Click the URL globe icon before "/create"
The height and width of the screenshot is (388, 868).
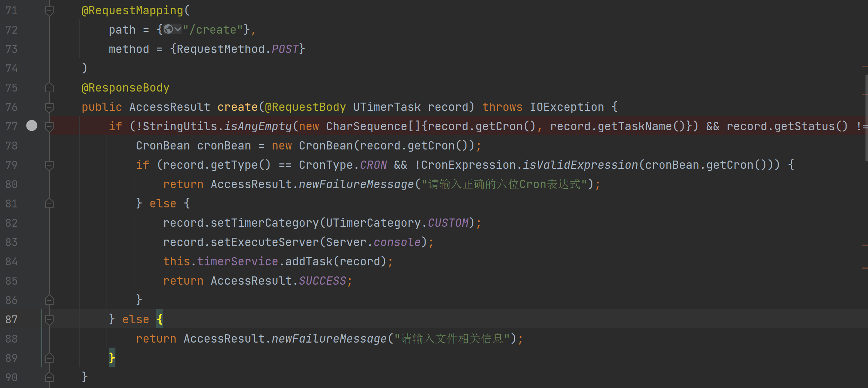click(168, 29)
